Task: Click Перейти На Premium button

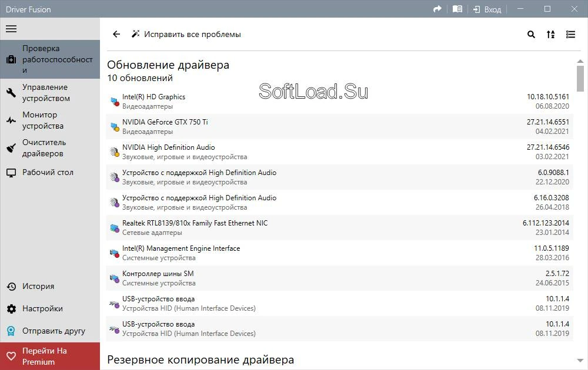Action: [x=50, y=356]
